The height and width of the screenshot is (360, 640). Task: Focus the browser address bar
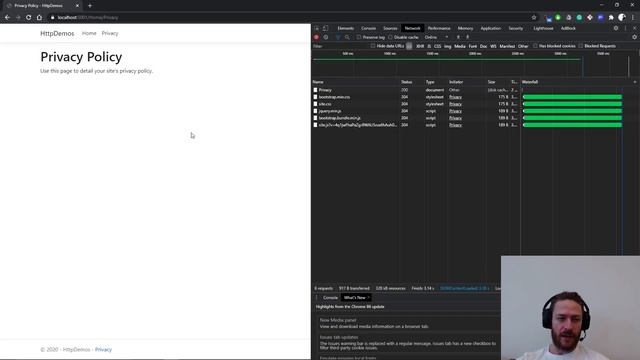[290, 18]
